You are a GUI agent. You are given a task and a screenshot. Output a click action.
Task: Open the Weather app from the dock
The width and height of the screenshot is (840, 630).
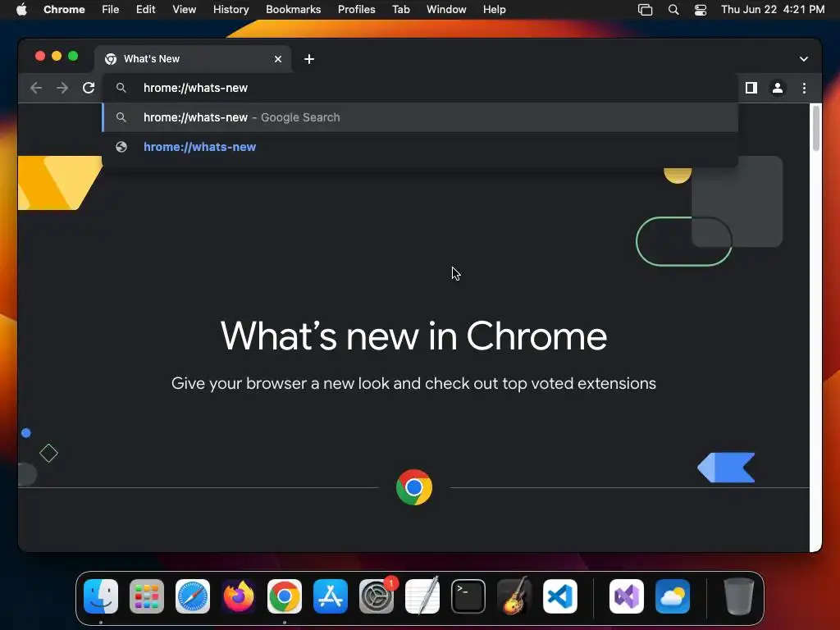point(673,596)
